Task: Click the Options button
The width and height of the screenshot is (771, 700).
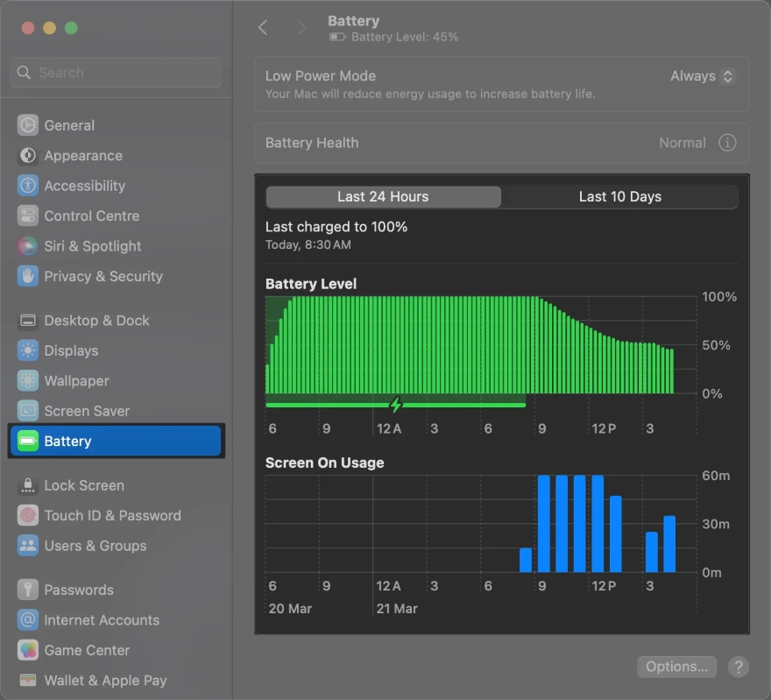Action: pos(676,667)
